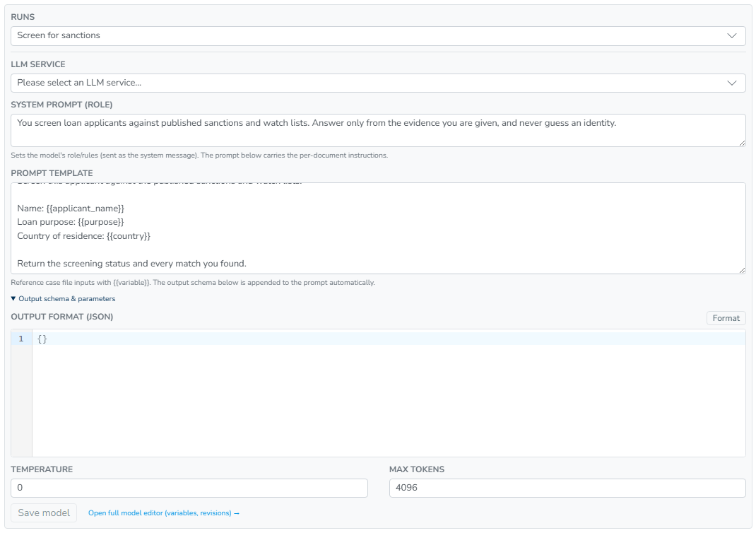756x533 pixels.
Task: Click into the Prompt Template text area
Action: click(378, 228)
